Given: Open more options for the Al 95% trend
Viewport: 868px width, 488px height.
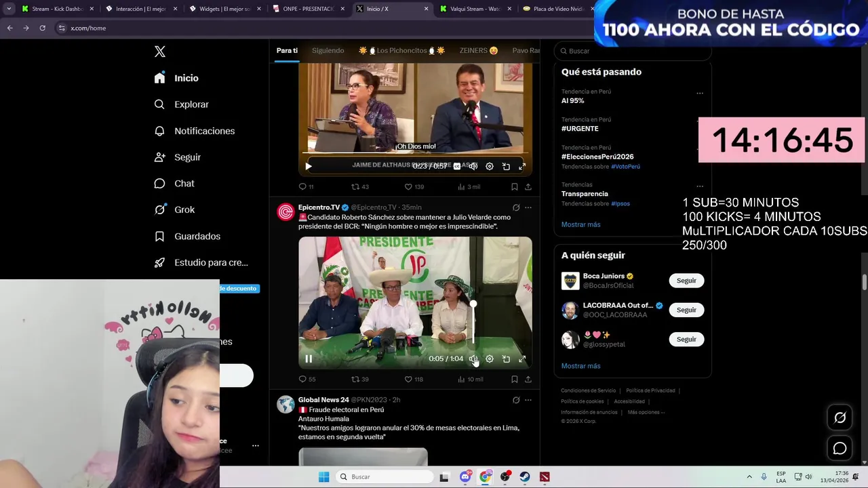Looking at the screenshot, I should coord(700,94).
